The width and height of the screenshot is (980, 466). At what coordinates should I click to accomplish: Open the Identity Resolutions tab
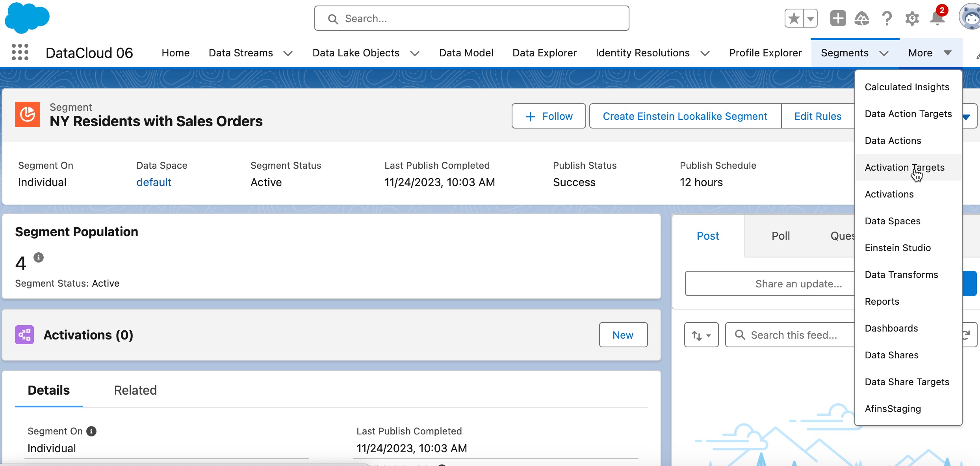click(642, 53)
